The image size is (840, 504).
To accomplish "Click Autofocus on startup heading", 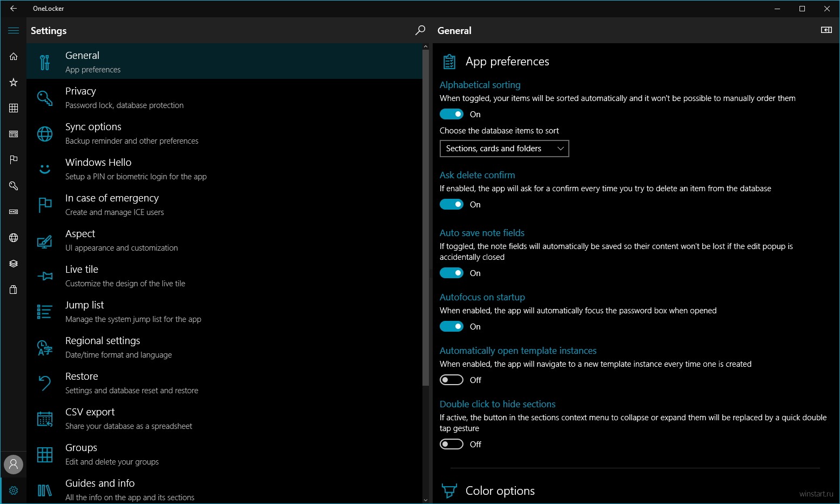I will 482,297.
